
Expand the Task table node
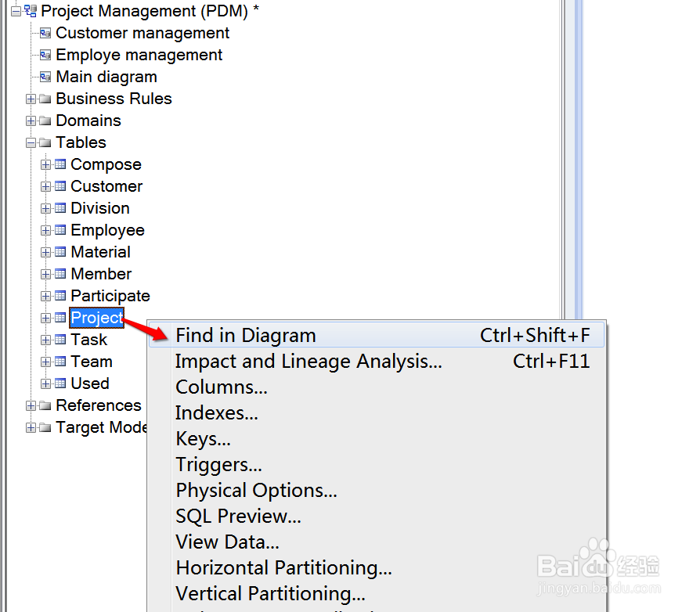click(45, 340)
